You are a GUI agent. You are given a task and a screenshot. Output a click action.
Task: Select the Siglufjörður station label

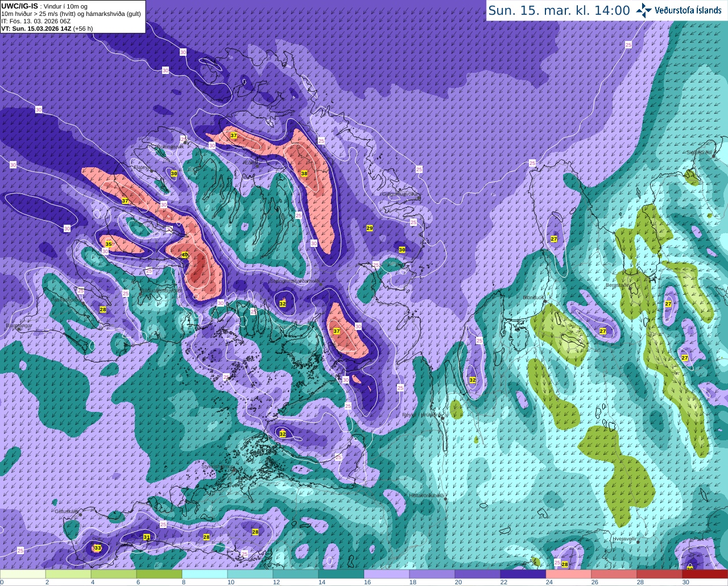700,152
